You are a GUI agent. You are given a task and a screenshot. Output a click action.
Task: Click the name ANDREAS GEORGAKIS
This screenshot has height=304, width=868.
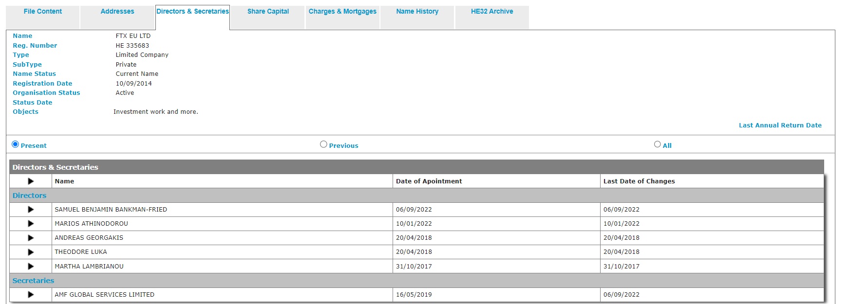[x=89, y=238]
